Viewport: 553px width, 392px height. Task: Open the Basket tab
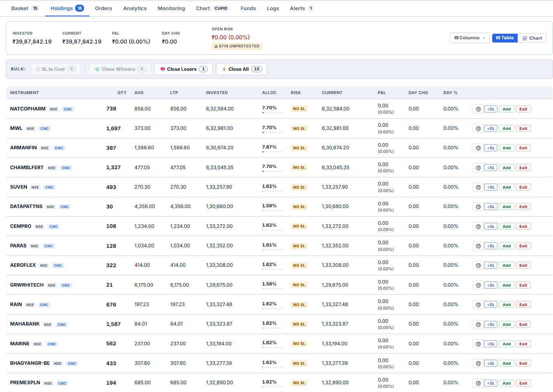(25, 9)
